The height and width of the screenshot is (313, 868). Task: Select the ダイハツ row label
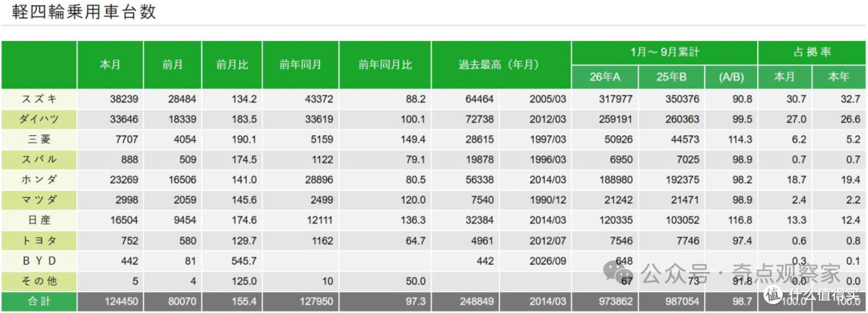coord(39,119)
